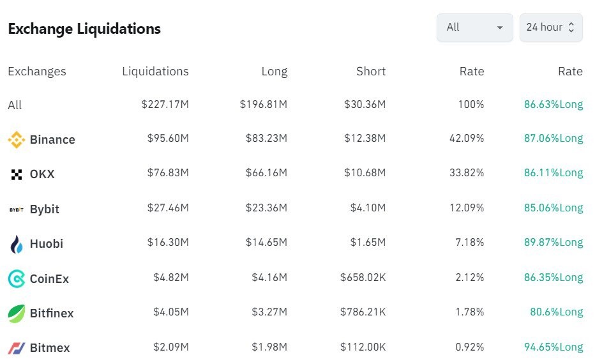Click the Huobi flame icon
The width and height of the screenshot is (595, 364).
pos(16,244)
